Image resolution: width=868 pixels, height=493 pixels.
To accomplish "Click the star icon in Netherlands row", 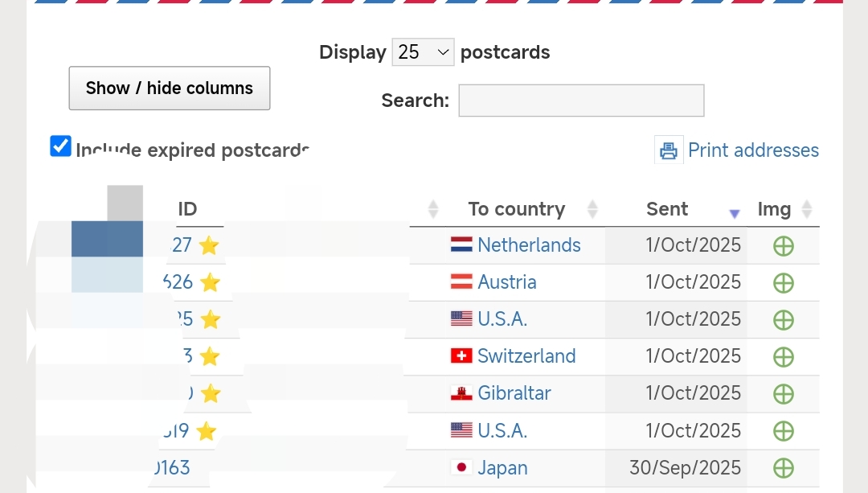I will point(209,245).
